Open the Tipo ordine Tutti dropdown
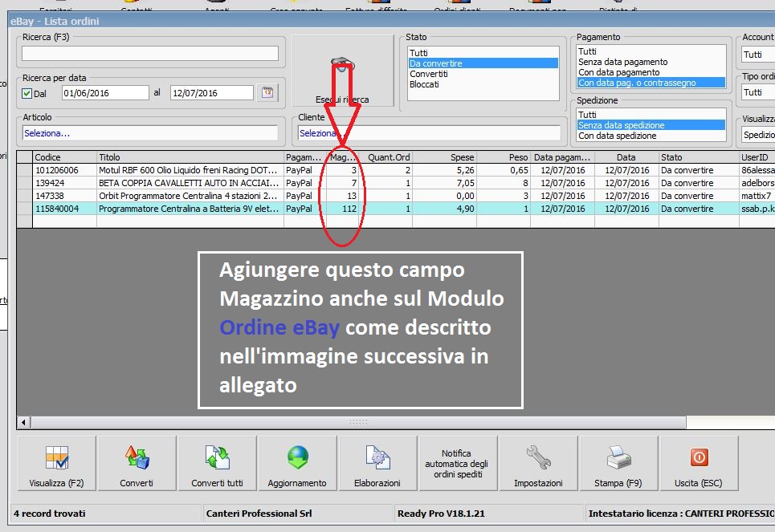 [x=757, y=92]
